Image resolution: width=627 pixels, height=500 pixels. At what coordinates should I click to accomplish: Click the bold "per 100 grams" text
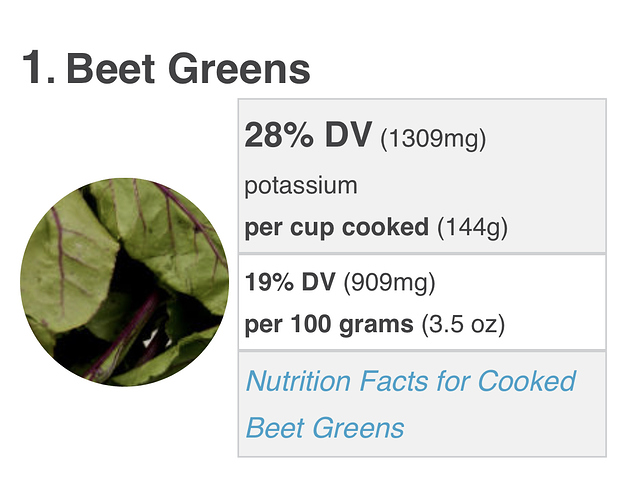pyautogui.click(x=328, y=324)
